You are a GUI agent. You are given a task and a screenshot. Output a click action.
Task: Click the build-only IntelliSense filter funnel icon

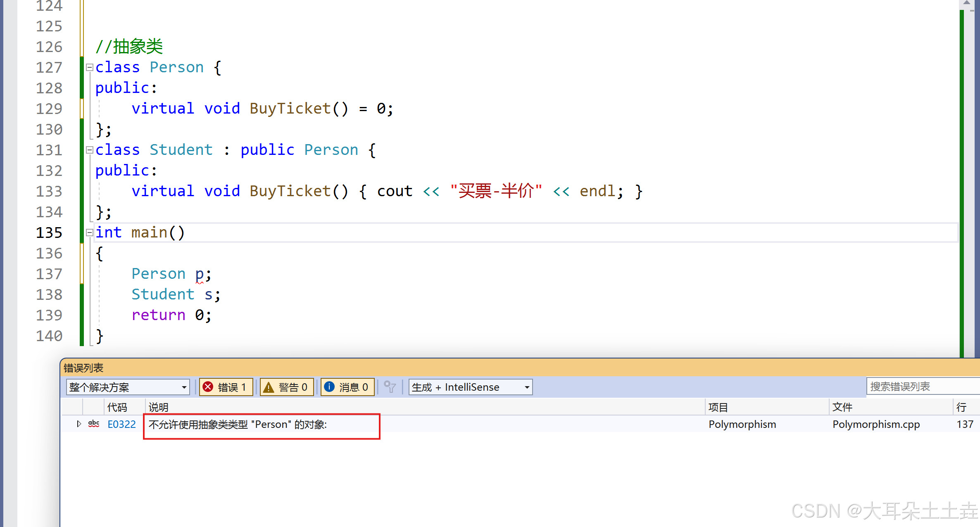point(390,387)
